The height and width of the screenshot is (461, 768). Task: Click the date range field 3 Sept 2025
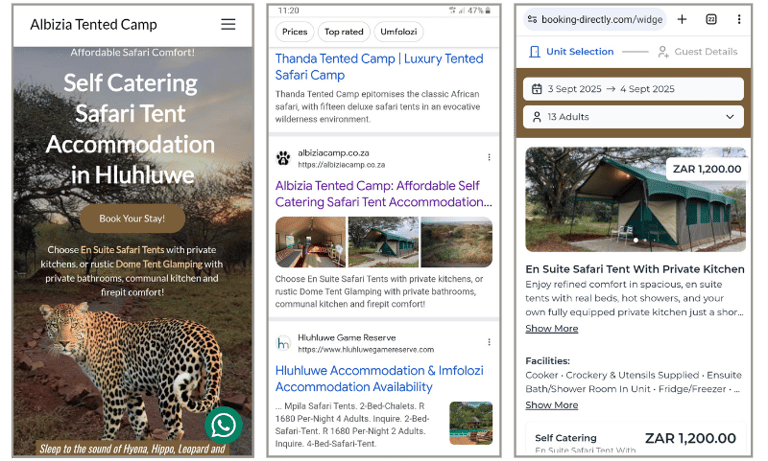633,89
